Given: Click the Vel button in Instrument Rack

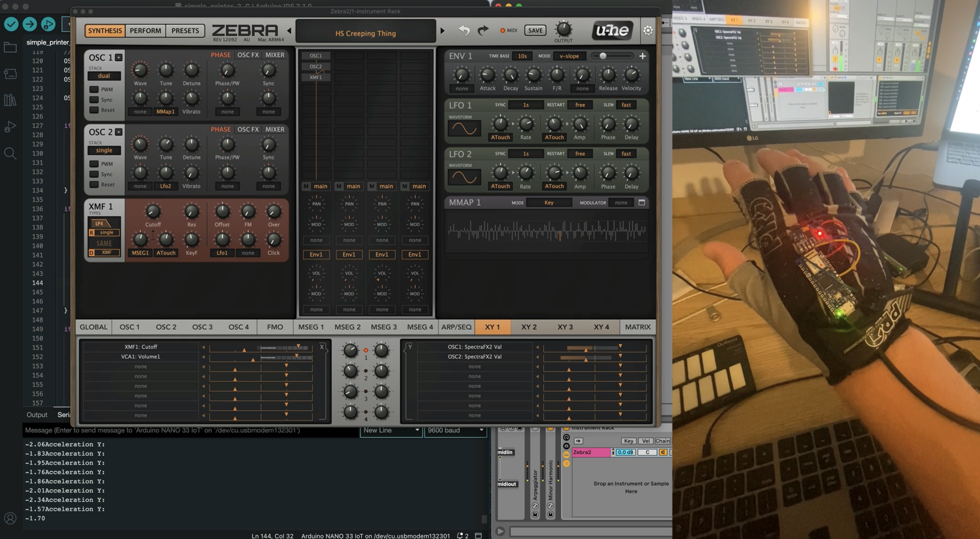Looking at the screenshot, I should 646,441.
